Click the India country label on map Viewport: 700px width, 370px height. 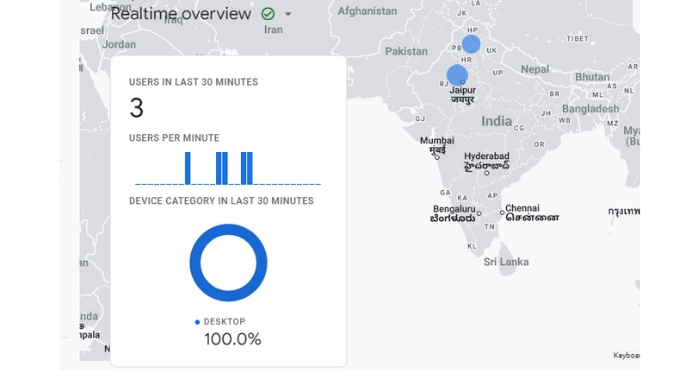pos(496,121)
